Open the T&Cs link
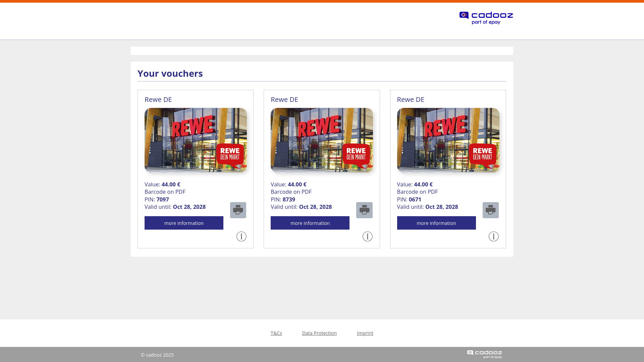 (276, 333)
